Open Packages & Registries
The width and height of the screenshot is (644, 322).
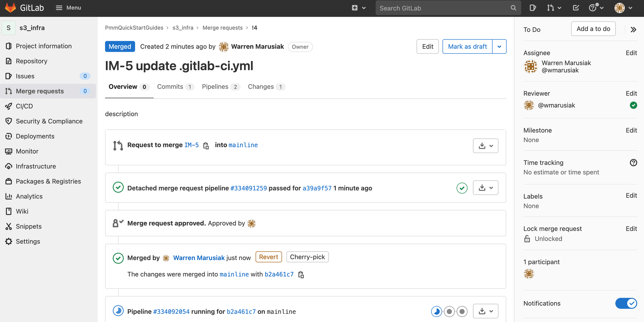48,181
